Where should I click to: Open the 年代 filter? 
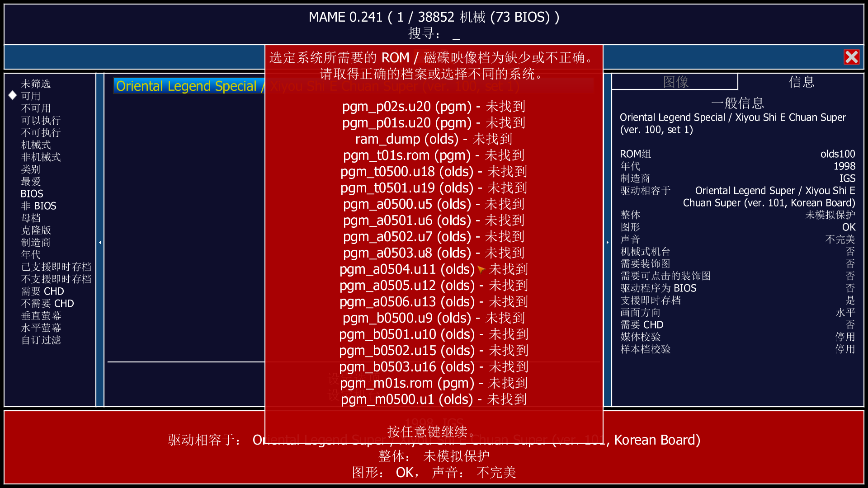(x=31, y=254)
